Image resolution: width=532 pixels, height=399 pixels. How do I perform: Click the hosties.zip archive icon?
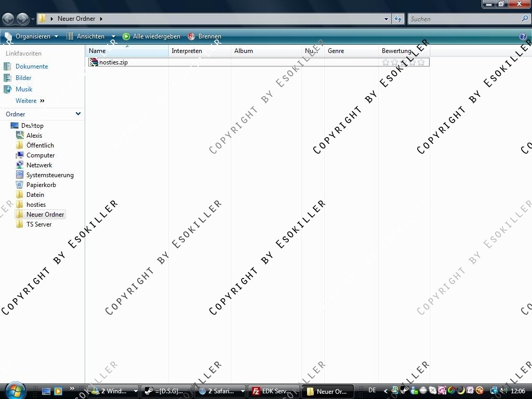[94, 62]
